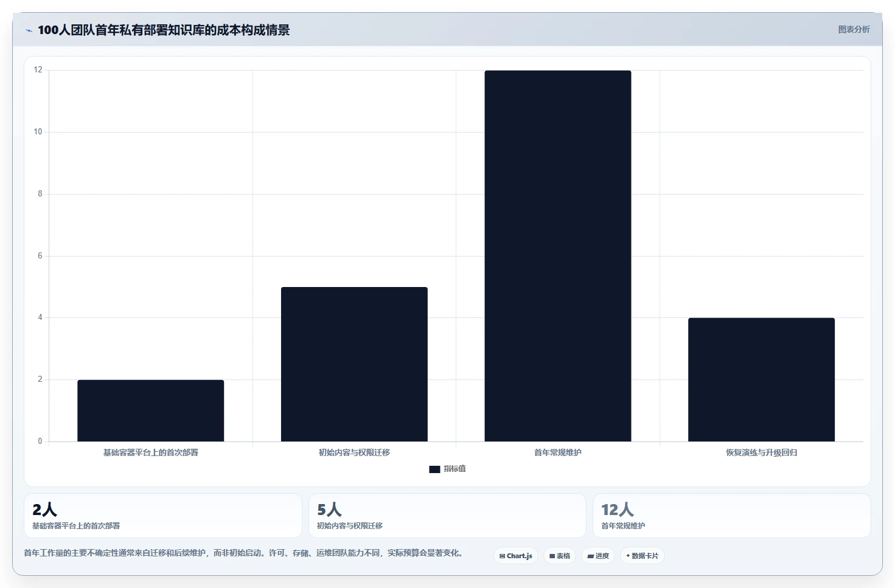
Task: Click the y-axis value 4
Action: (x=40, y=317)
